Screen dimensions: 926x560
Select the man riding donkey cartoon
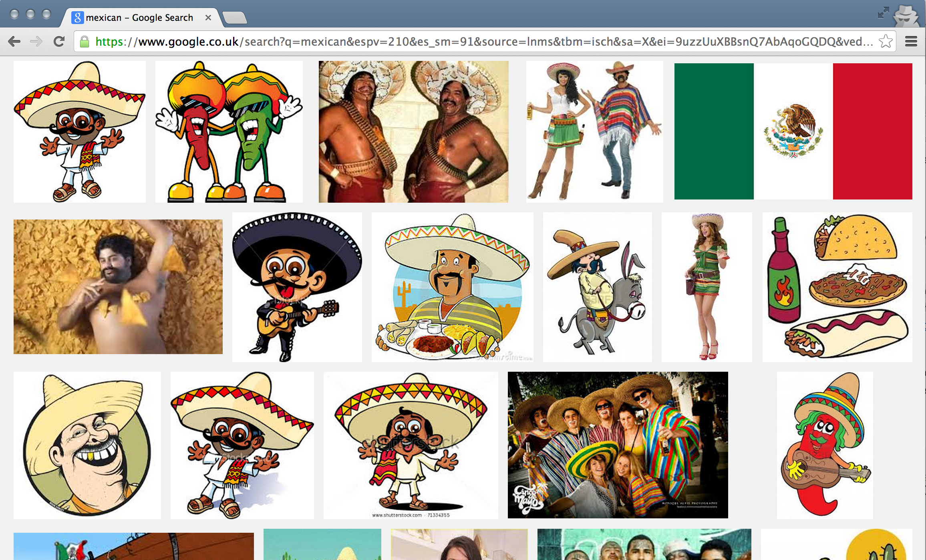[x=597, y=287]
